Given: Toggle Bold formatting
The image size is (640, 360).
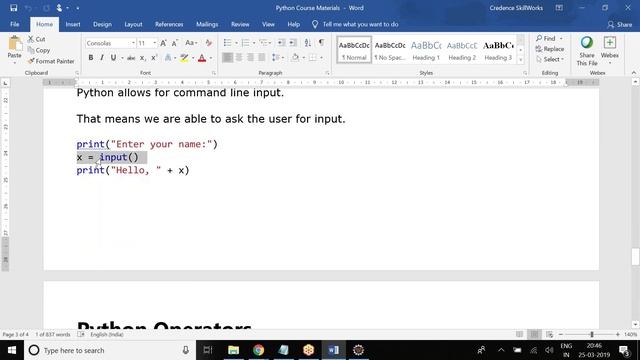Looking at the screenshot, I should coord(91,58).
